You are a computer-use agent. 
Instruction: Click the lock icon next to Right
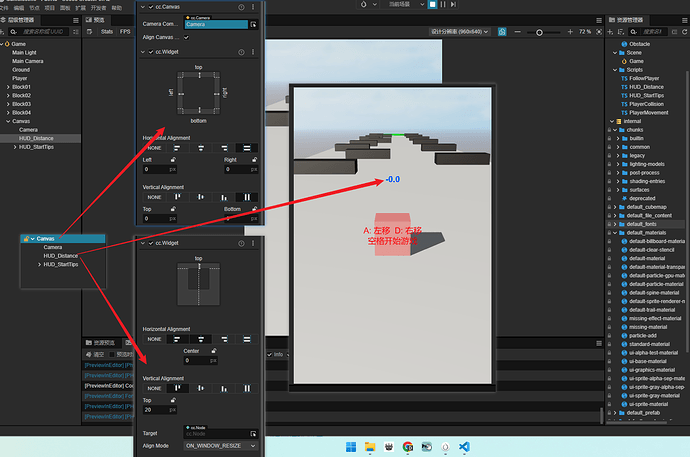(254, 160)
